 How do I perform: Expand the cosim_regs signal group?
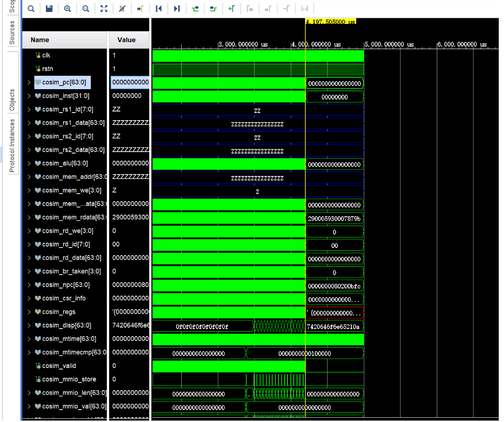click(29, 312)
